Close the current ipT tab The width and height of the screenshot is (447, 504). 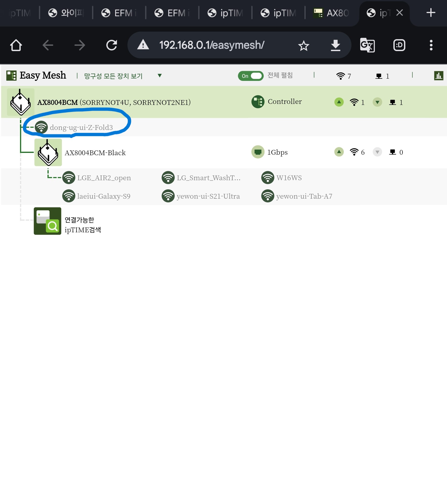click(x=399, y=13)
